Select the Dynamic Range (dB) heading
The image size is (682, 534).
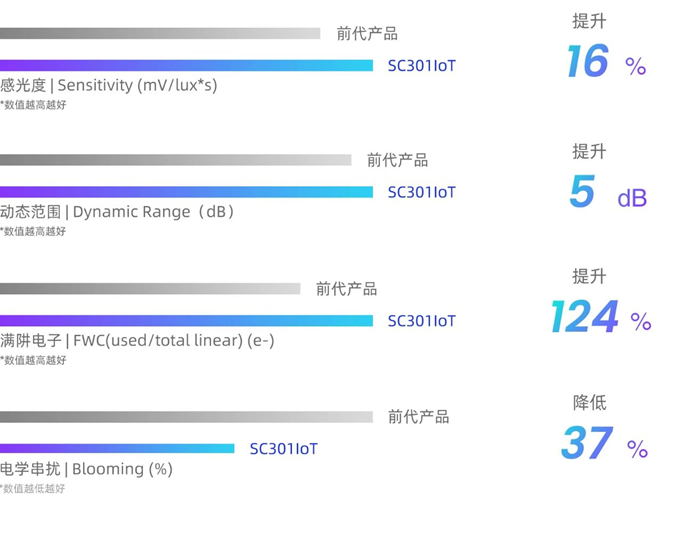tap(117, 212)
